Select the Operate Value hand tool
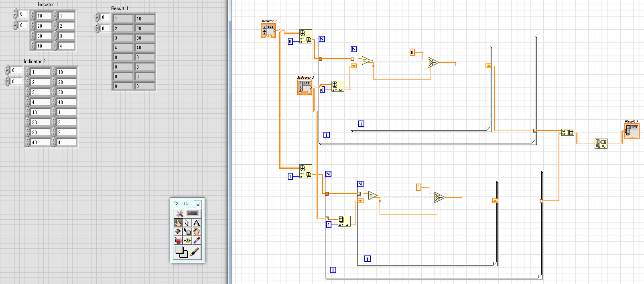 coord(178,223)
